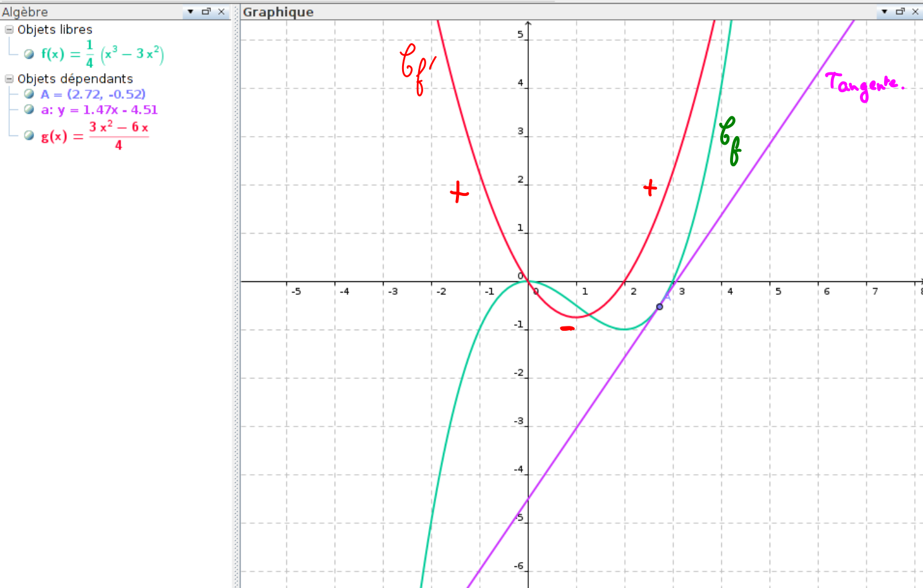Open the Algèbre panel dropdown arrow

(191, 12)
